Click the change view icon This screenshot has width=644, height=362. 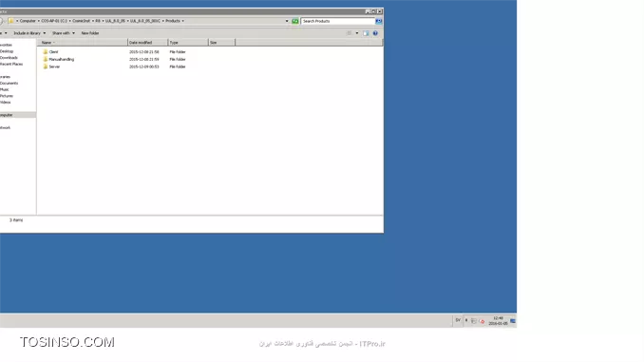click(349, 33)
